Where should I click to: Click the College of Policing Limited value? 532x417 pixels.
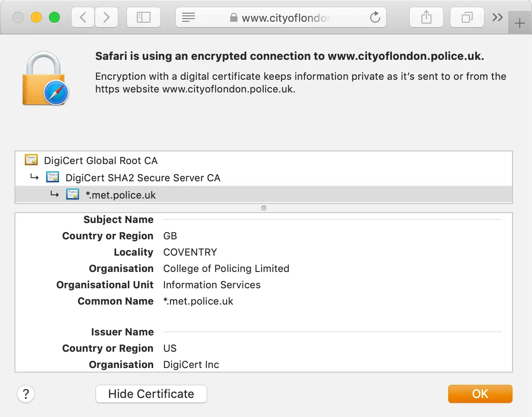tap(226, 268)
